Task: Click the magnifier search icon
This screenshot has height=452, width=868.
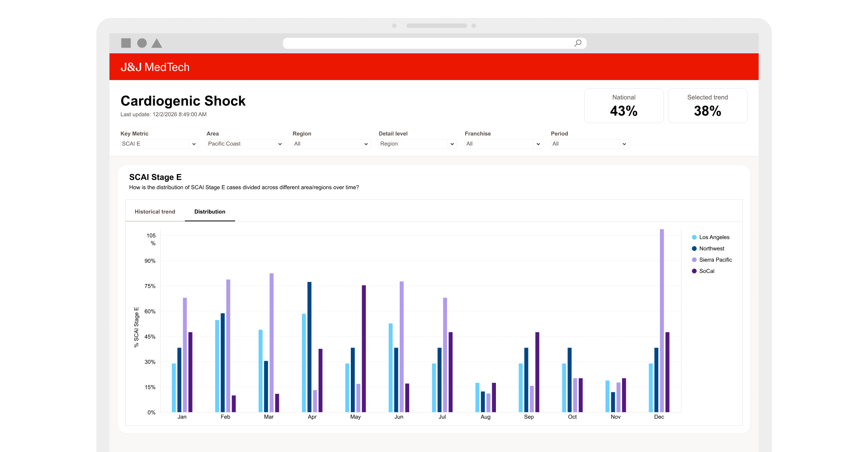Action: (578, 43)
